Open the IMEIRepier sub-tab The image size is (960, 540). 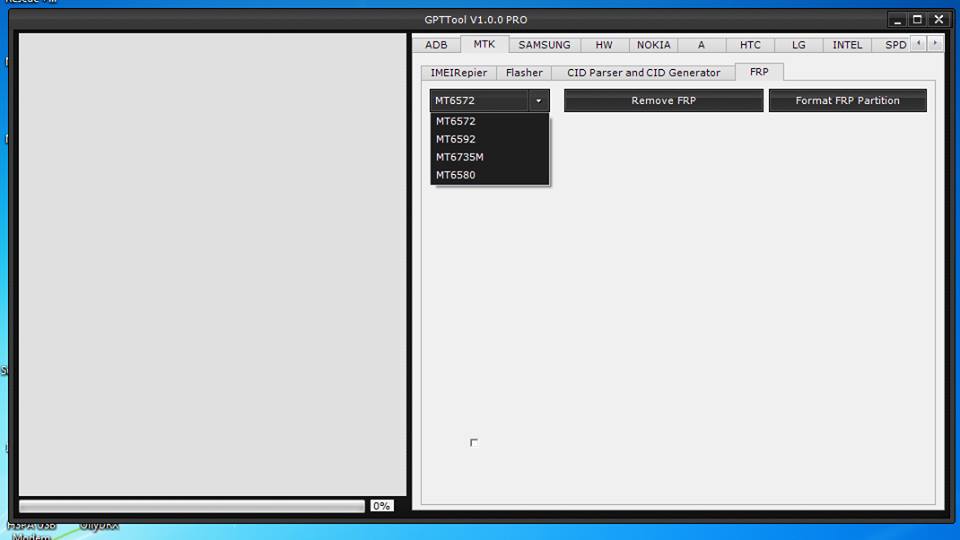(459, 72)
